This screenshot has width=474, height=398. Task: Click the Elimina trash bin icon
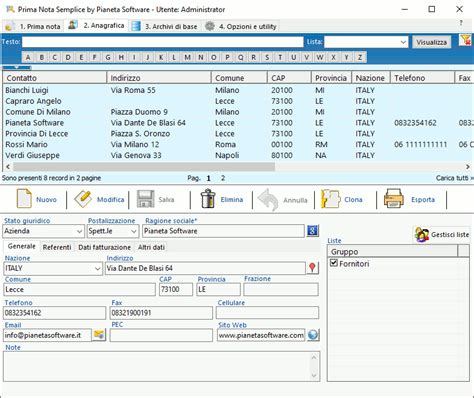click(208, 199)
